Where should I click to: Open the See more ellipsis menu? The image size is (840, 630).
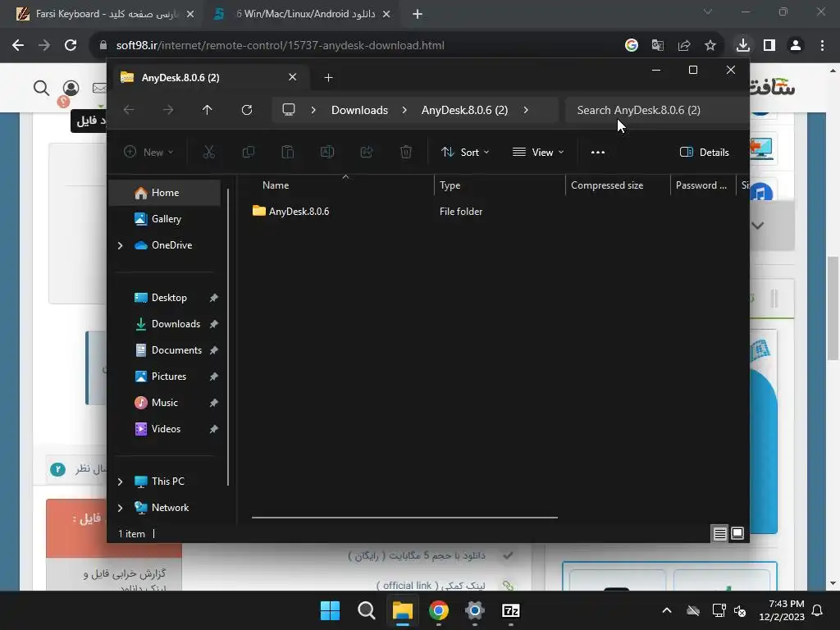tap(598, 152)
